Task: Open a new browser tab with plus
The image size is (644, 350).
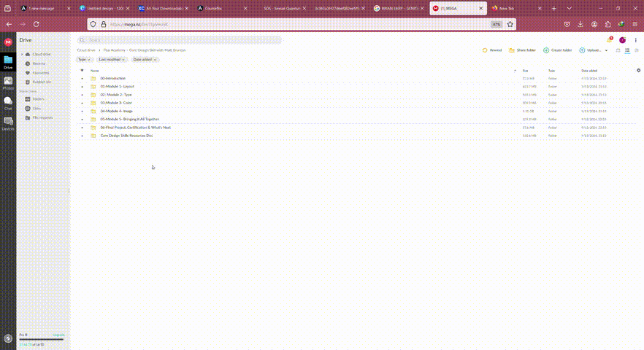Action: (554, 8)
